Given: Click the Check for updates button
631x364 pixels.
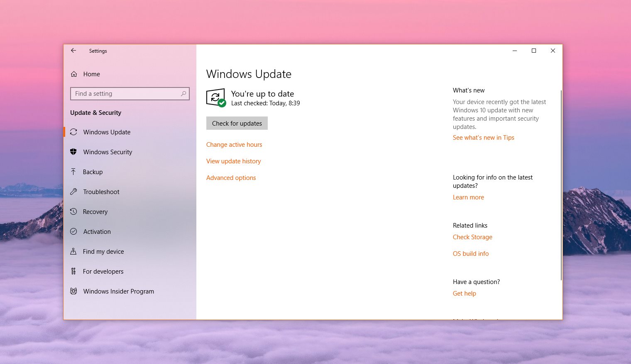Looking at the screenshot, I should (x=237, y=123).
